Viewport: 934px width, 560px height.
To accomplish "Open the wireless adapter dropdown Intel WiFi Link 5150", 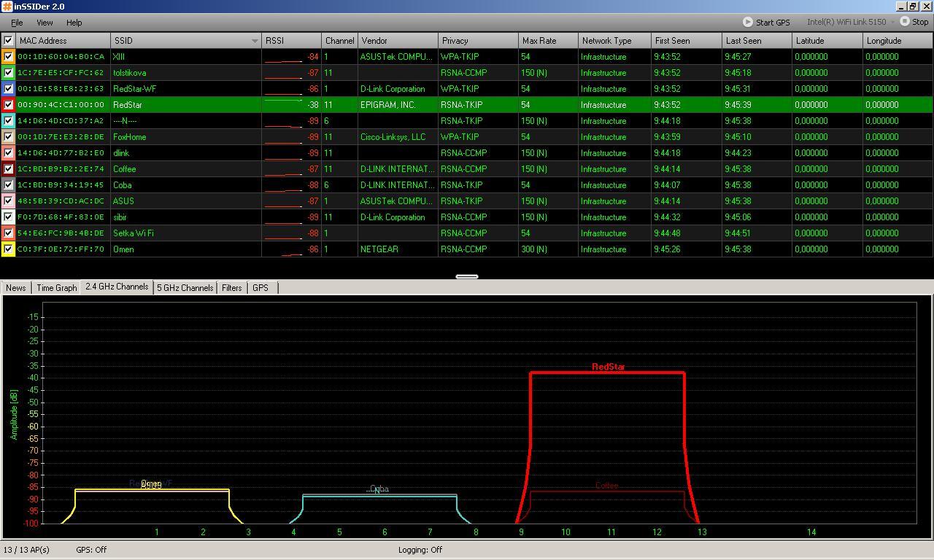I will click(849, 22).
